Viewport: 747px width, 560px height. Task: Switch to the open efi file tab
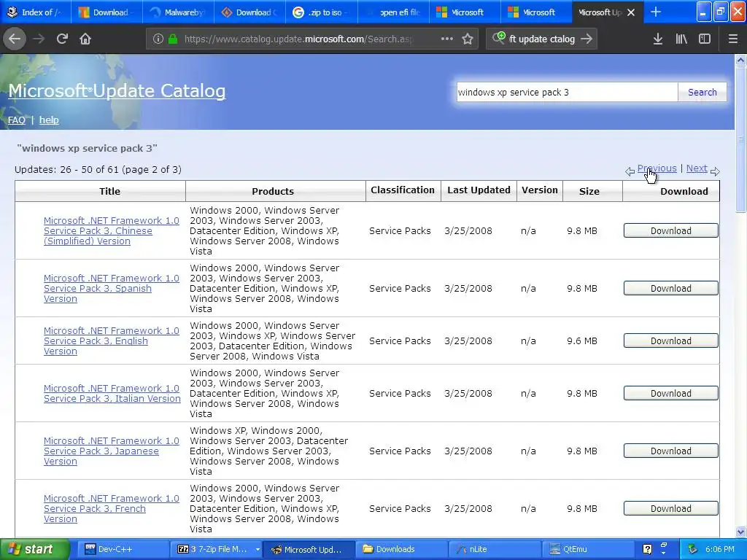[393, 12]
